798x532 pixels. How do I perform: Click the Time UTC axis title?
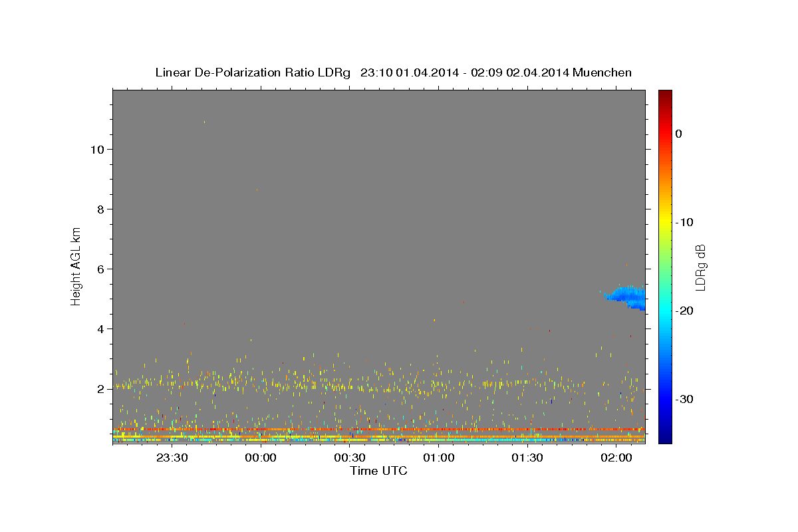coord(378,471)
